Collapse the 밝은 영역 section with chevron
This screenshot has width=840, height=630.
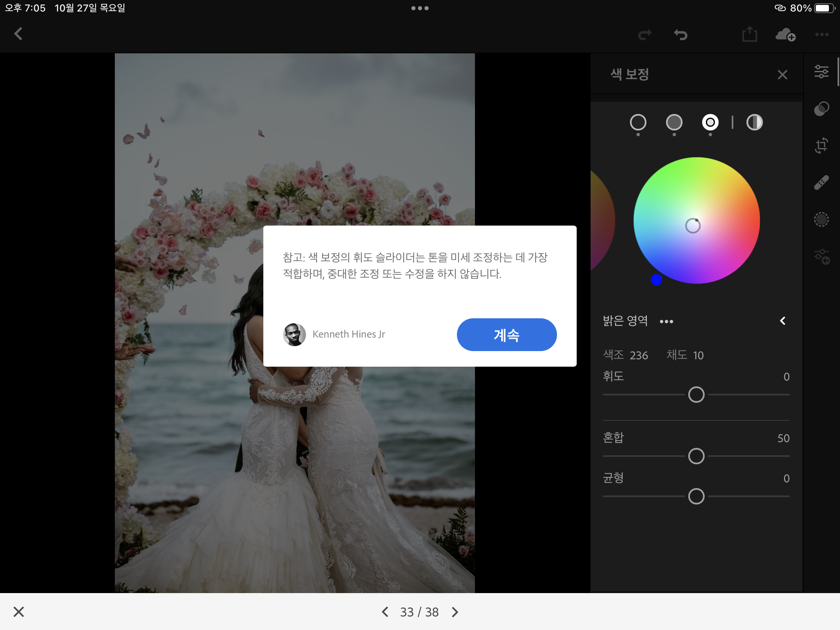tap(783, 321)
